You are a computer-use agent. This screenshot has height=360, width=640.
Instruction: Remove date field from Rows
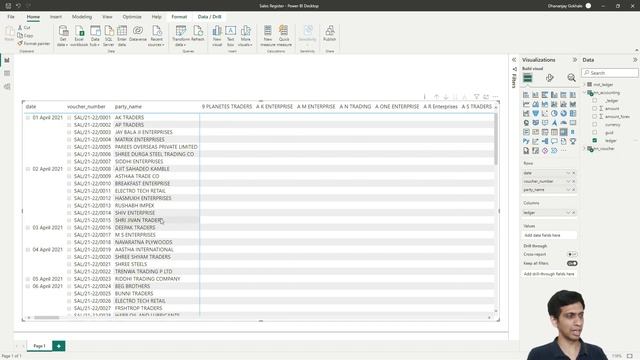click(x=573, y=173)
